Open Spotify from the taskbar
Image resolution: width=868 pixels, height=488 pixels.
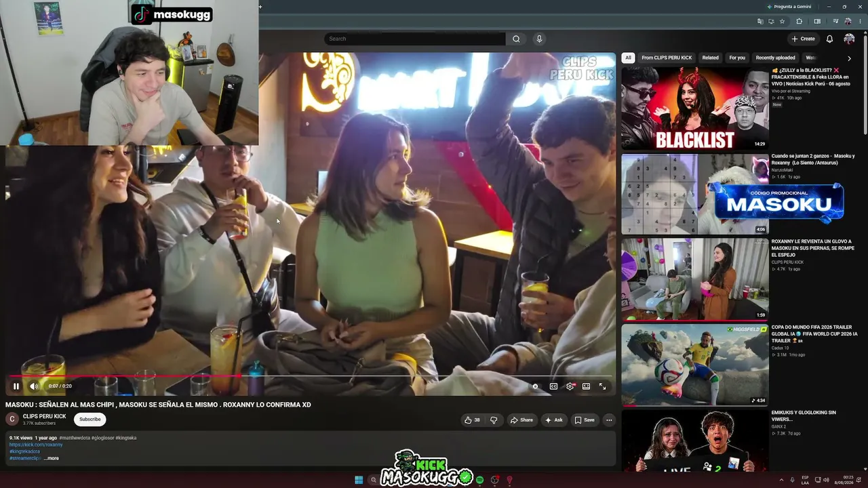[480, 480]
